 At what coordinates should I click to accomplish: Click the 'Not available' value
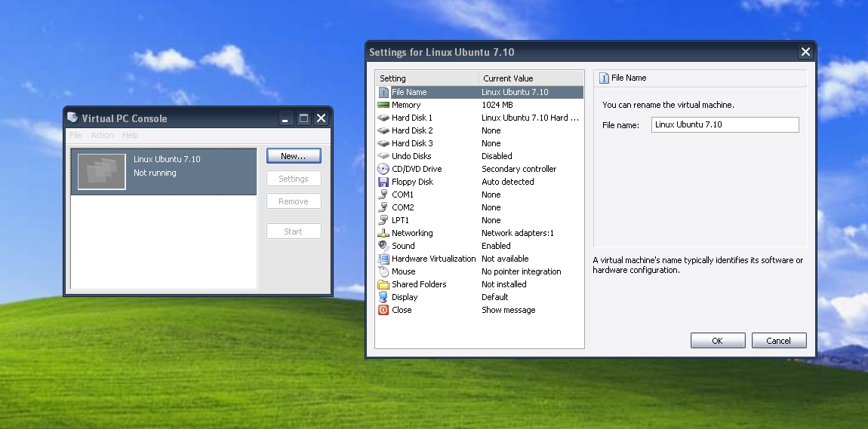[505, 259]
